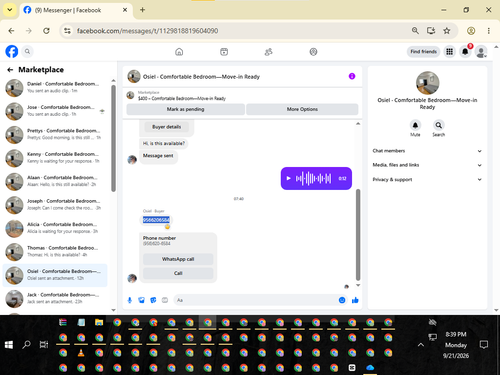
Task: Open a new Chrome tab
Action: (x=142, y=10)
